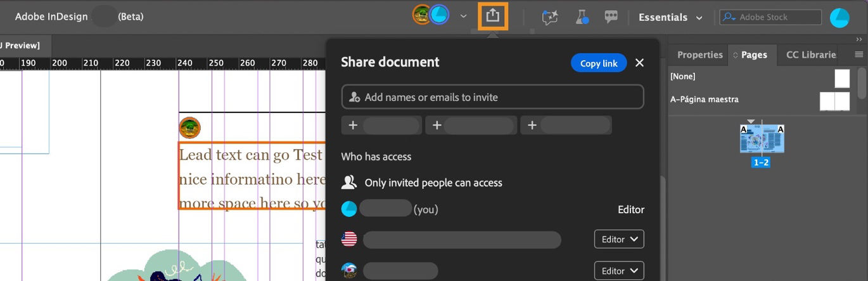Select the 1-2 spread thumbnail
868x281 pixels.
[x=762, y=139]
